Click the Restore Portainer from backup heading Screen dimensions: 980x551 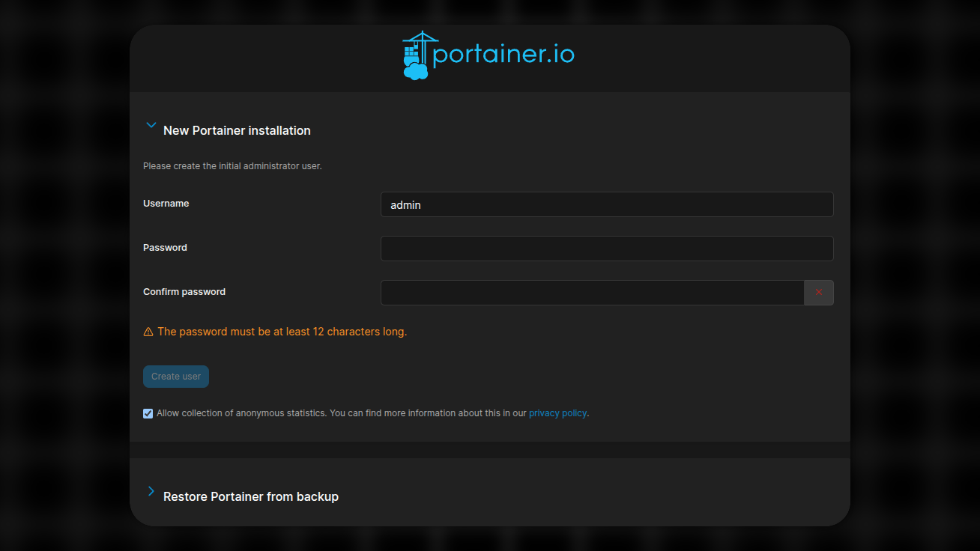coord(251,496)
